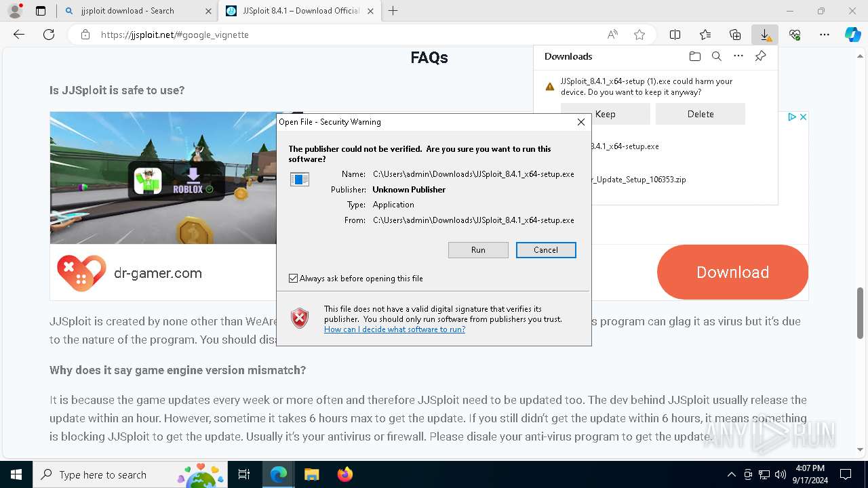Open the tab actions menu icon
868x488 pixels.
pyautogui.click(x=41, y=11)
